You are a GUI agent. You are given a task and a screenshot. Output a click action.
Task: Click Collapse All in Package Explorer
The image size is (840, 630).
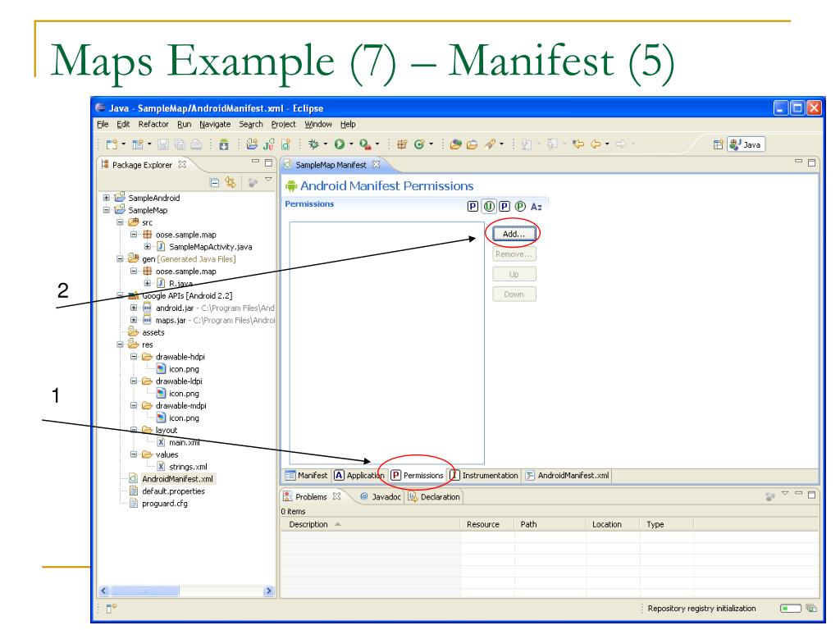pyautogui.click(x=214, y=183)
